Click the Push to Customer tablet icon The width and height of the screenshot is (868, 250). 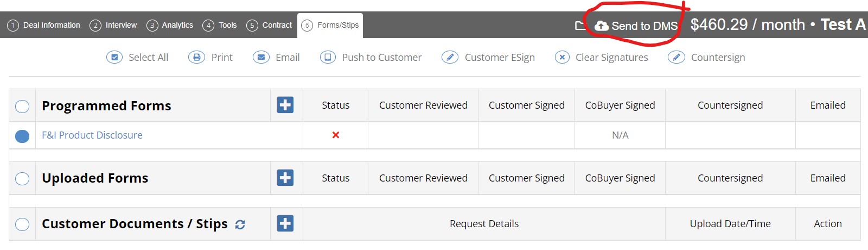coord(328,57)
